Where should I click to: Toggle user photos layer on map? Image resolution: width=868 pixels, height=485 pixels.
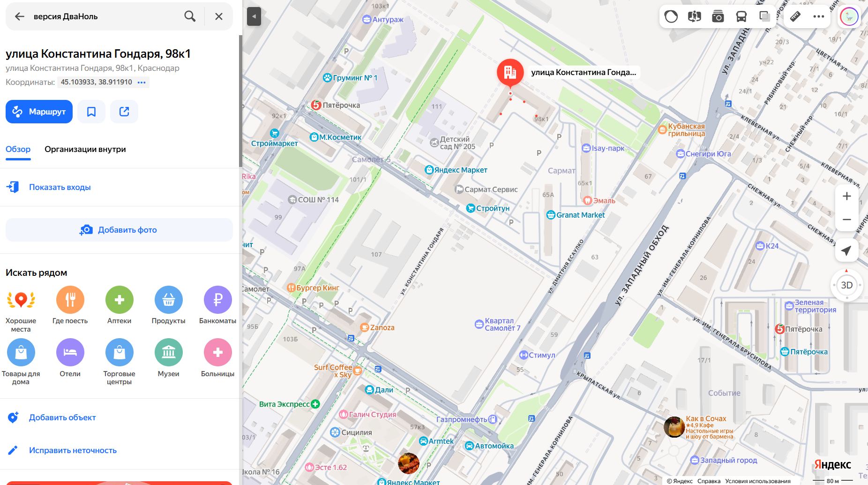point(718,17)
